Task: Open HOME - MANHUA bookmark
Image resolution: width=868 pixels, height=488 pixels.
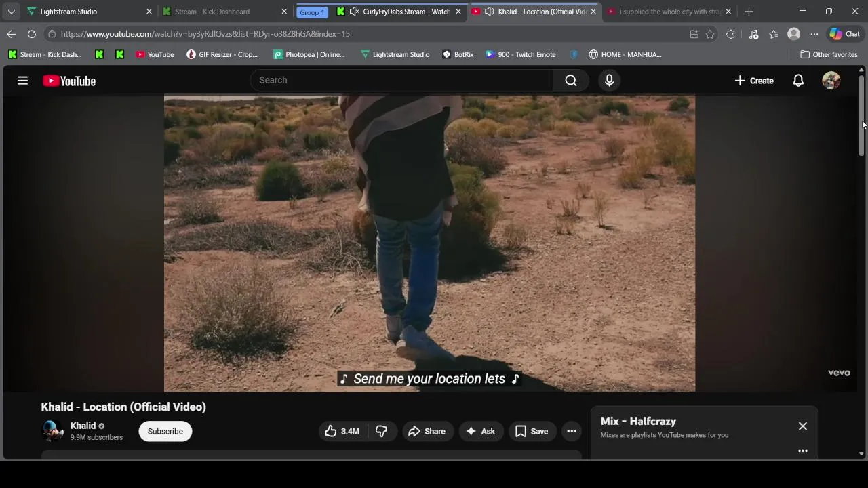Action: (x=625, y=54)
